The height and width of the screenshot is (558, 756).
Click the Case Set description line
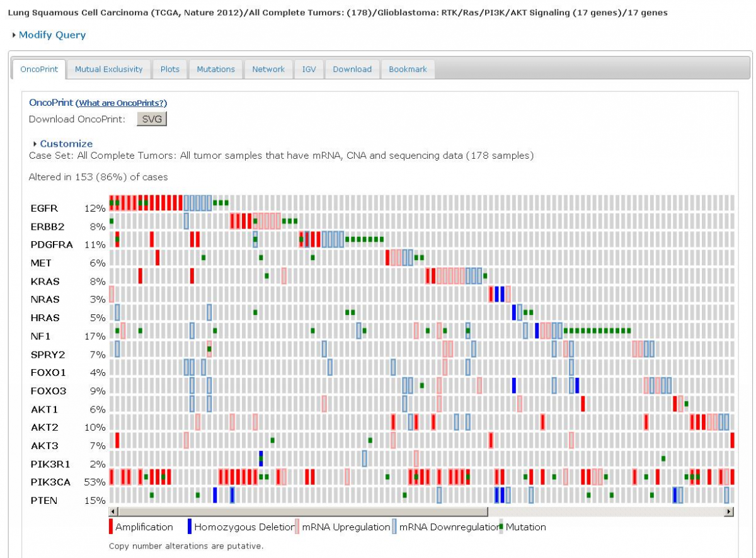click(x=281, y=156)
